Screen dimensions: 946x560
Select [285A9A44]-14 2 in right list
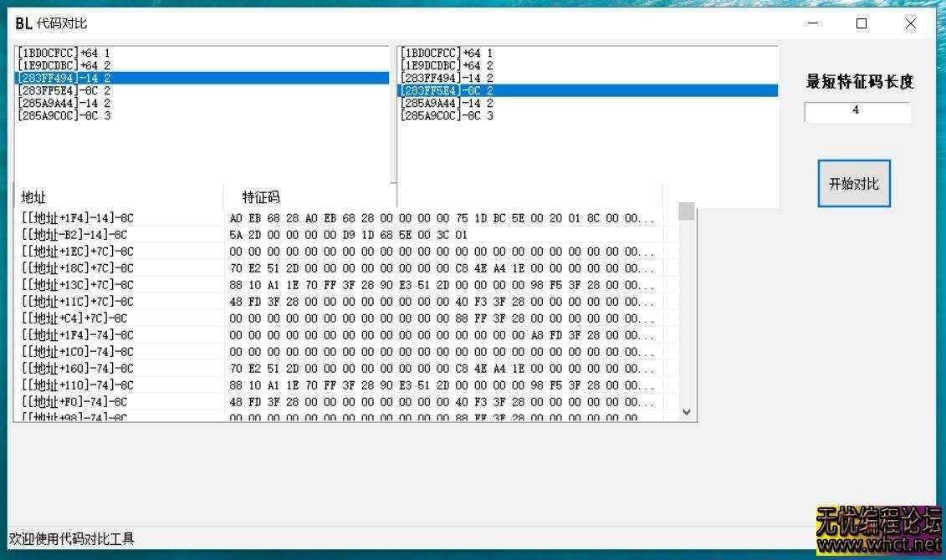click(447, 103)
